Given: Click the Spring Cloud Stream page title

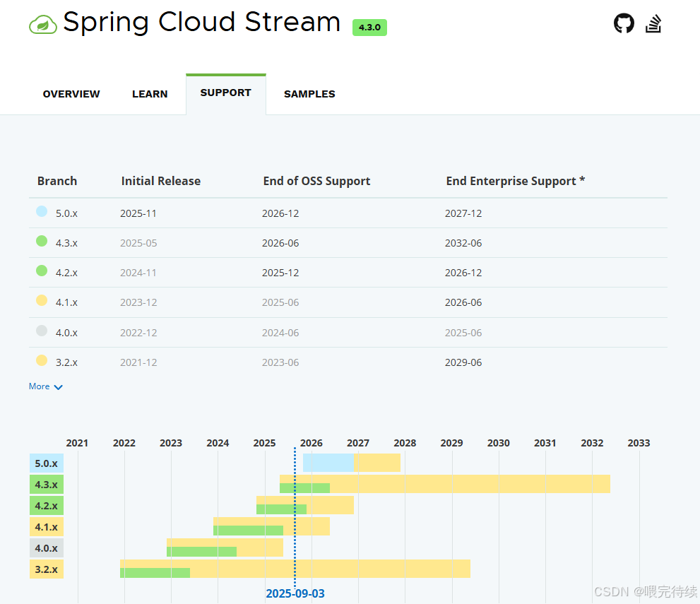Looking at the screenshot, I should coord(202,23).
